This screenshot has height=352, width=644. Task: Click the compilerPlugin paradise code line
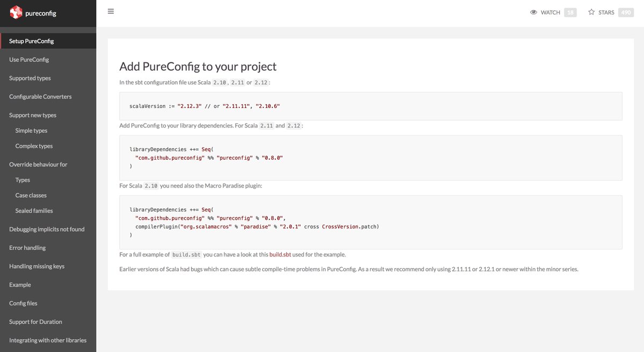257,227
